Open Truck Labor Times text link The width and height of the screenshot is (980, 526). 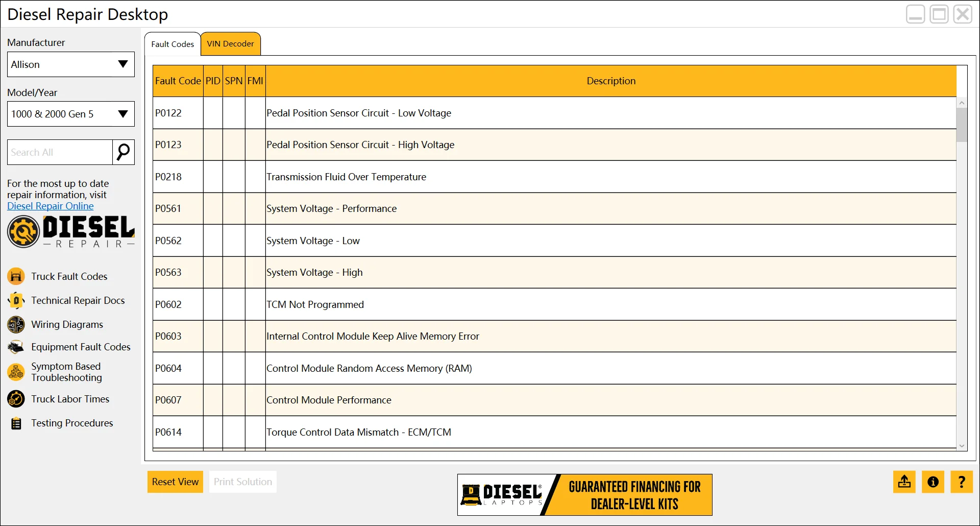tap(70, 399)
